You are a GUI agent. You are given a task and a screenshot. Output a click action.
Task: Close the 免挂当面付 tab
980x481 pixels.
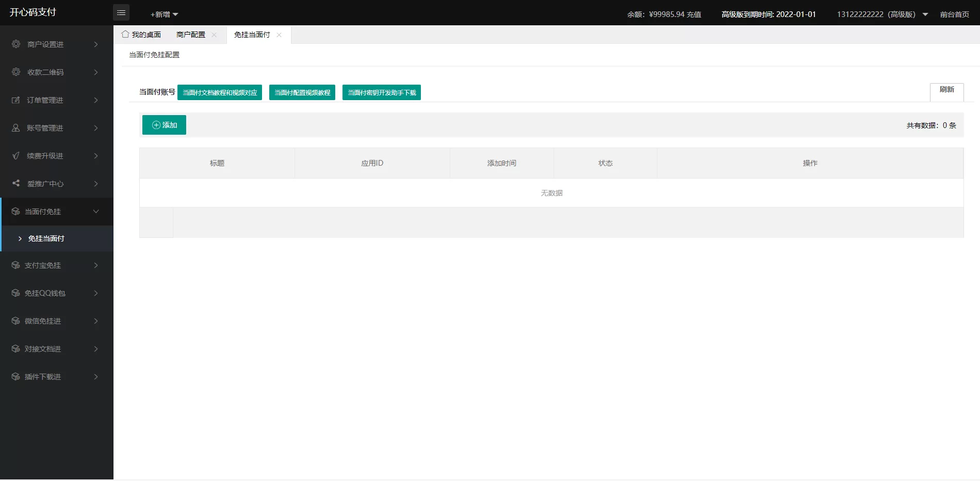click(279, 35)
